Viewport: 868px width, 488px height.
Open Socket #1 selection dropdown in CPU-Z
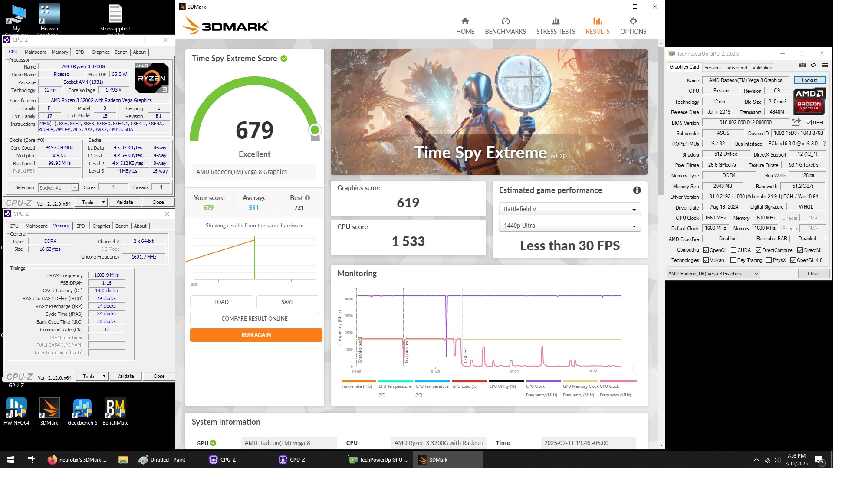click(x=58, y=188)
